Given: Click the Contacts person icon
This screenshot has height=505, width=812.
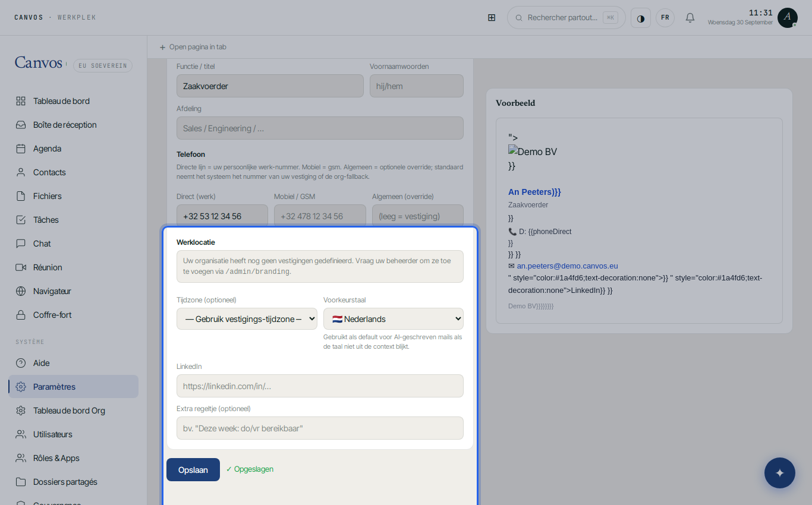Looking at the screenshot, I should [x=21, y=172].
